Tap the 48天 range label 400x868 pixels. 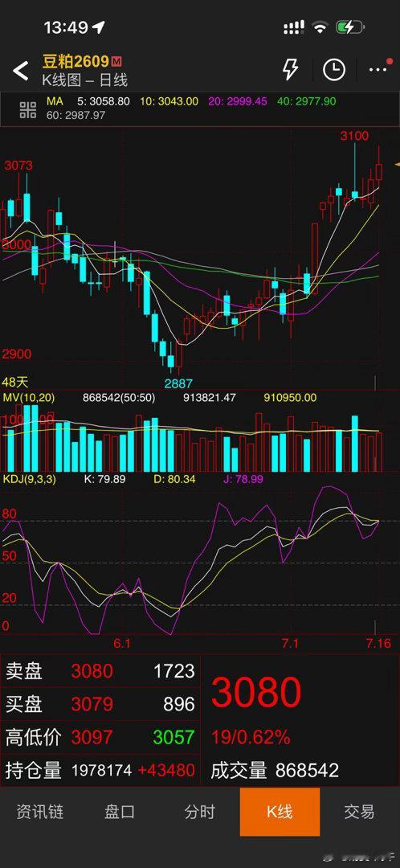click(15, 382)
